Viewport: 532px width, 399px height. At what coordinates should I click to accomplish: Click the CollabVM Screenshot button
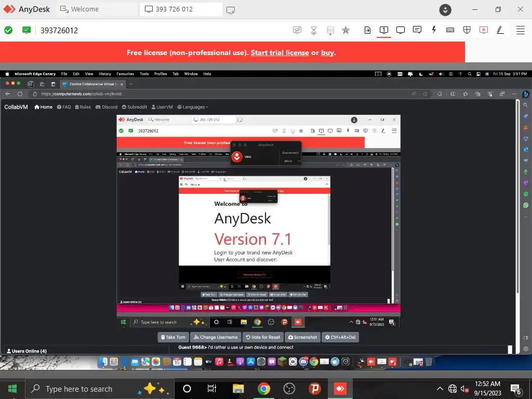(x=302, y=337)
